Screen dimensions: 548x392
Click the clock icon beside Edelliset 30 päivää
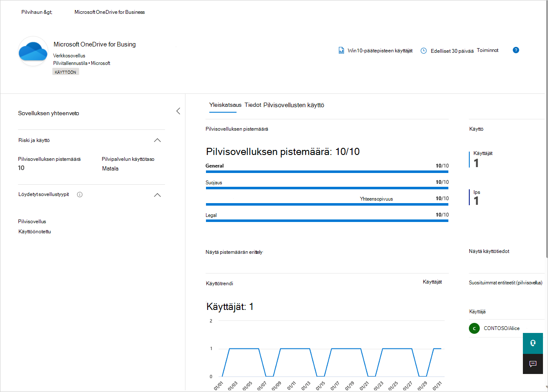click(x=424, y=51)
